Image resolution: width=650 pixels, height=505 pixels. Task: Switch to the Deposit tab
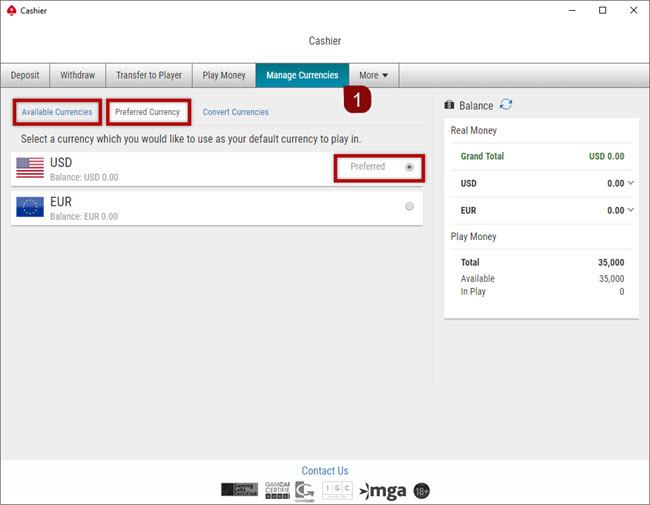[x=25, y=76]
